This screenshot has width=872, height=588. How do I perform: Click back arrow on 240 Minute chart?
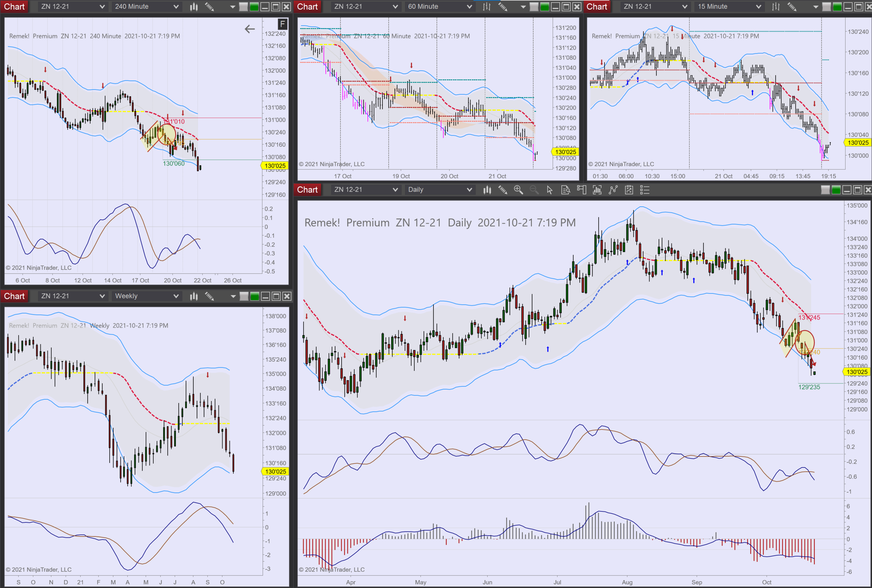point(249,29)
